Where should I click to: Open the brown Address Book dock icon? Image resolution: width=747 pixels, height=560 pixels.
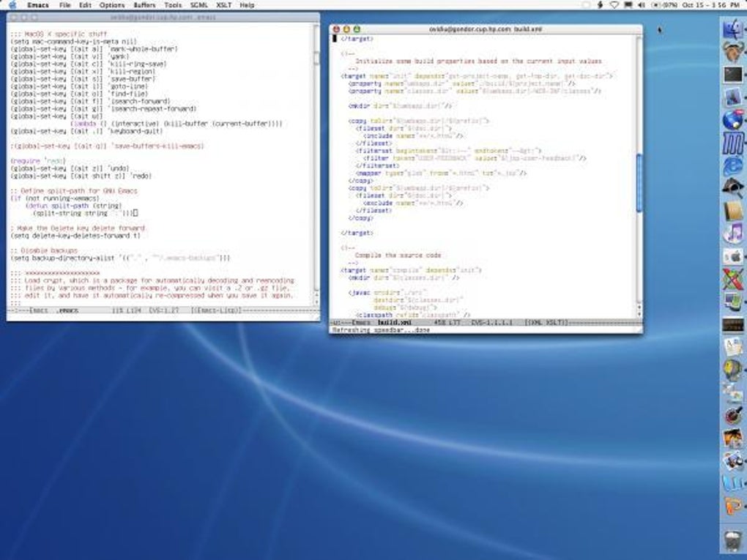pyautogui.click(x=732, y=212)
